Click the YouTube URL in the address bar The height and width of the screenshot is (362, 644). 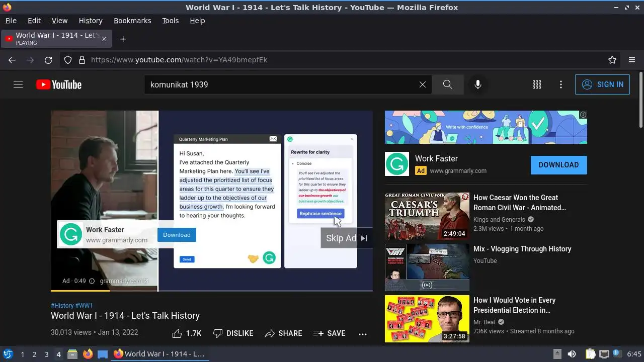pos(179,60)
